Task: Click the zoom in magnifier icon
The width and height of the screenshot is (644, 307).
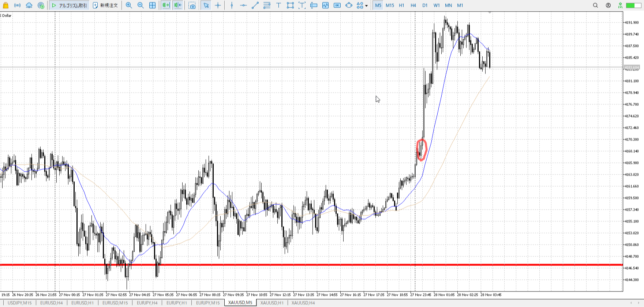Action: (129, 5)
